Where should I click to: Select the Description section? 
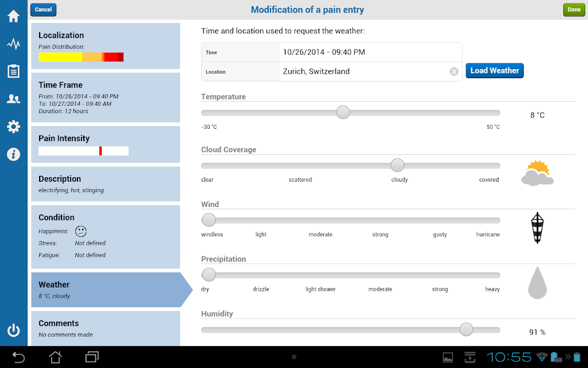pyautogui.click(x=106, y=184)
